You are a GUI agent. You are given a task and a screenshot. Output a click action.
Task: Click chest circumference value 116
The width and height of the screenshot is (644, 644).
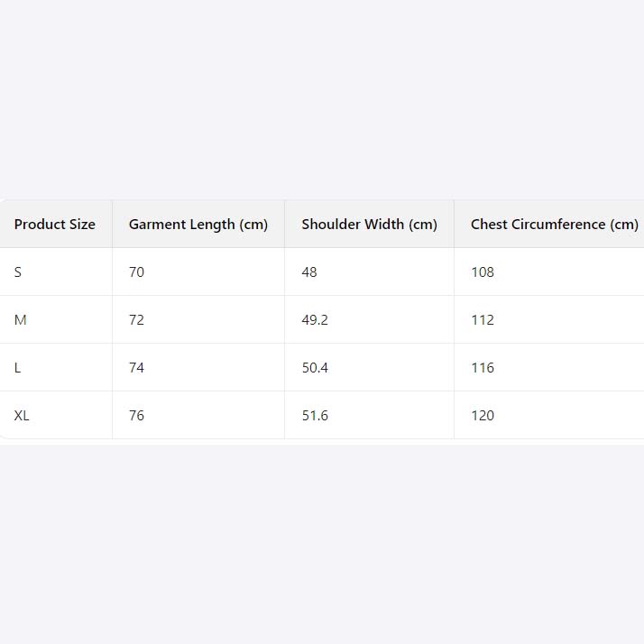[483, 368]
